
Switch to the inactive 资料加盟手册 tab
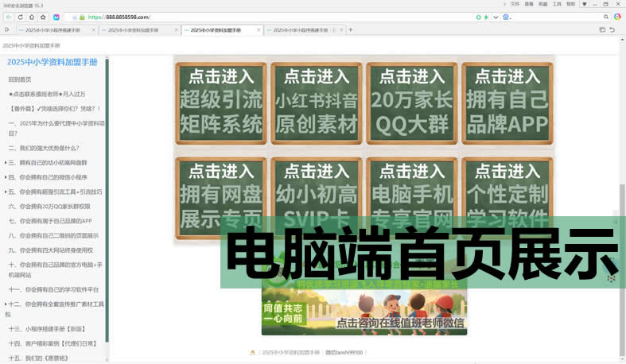[x=139, y=30]
